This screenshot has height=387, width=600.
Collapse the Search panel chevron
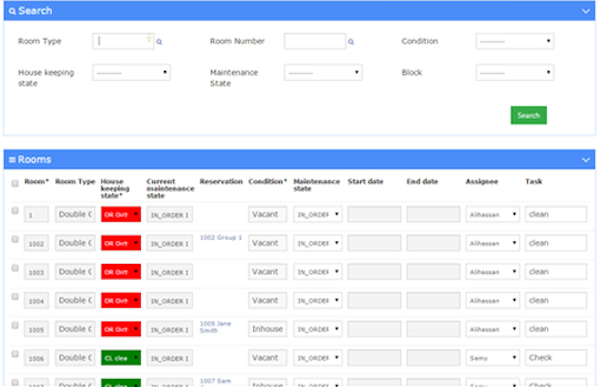click(585, 11)
